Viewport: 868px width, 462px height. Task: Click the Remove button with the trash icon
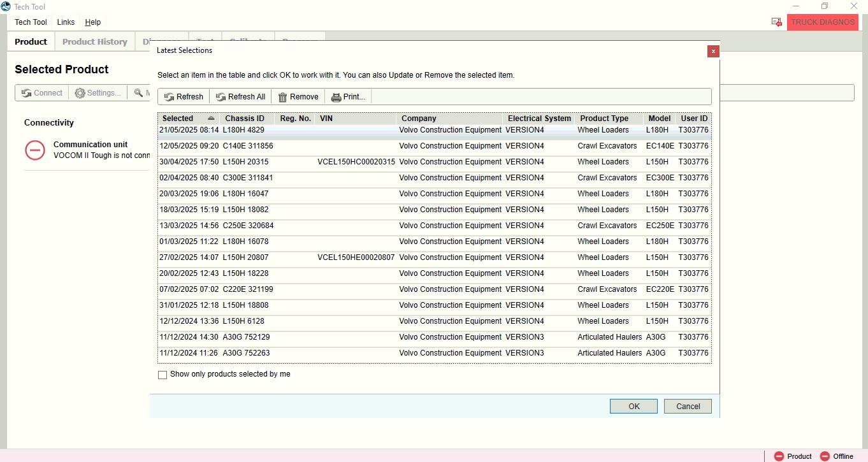coord(298,97)
